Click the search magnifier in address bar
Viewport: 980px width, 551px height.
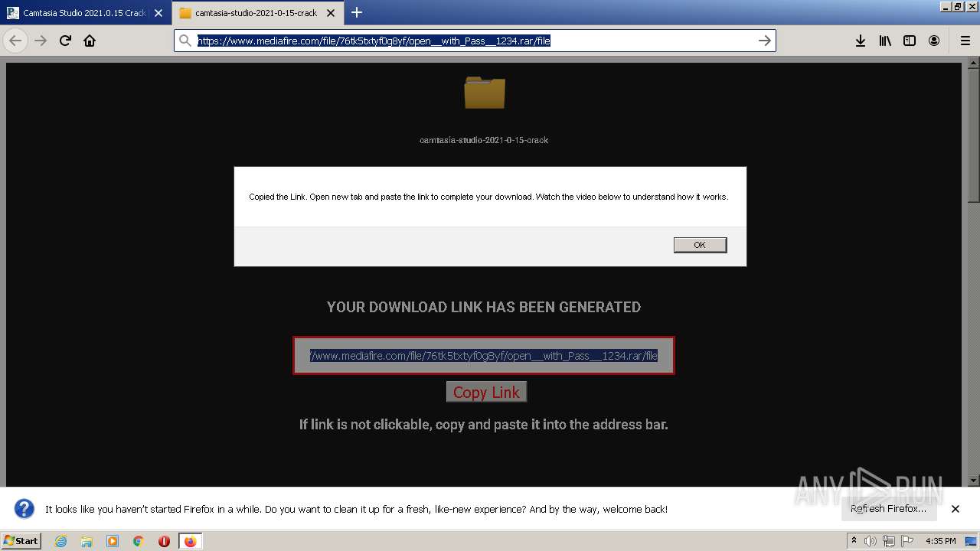[185, 41]
